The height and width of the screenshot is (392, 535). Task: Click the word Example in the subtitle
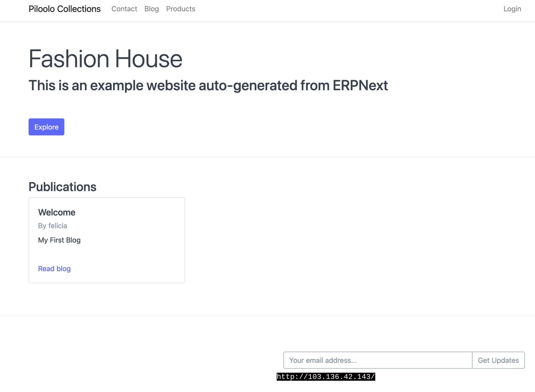point(117,85)
